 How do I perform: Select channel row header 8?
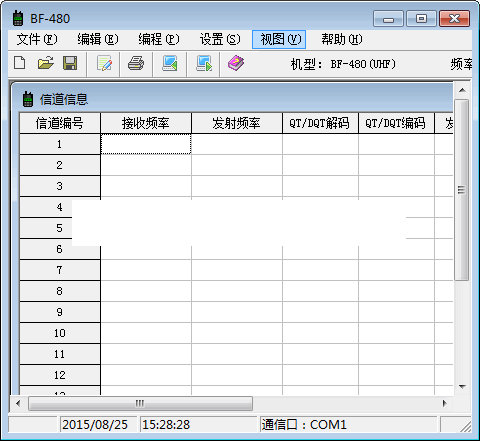60,291
